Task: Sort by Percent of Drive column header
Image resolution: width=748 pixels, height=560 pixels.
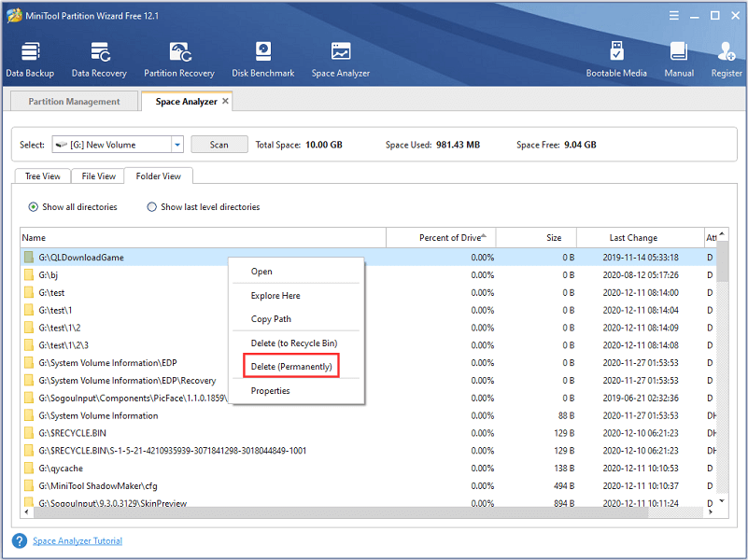Action: [x=441, y=238]
